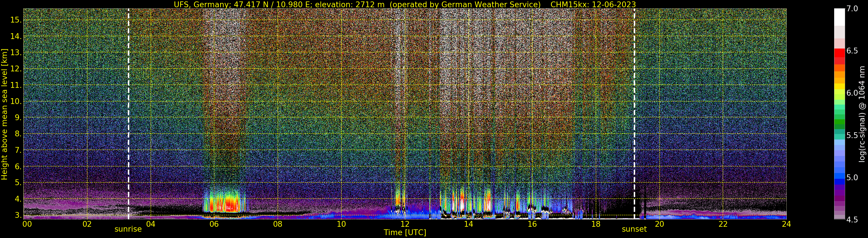Viewport: 868px width, 238px height.
Task: Click the yellow colorbar segment beside 6.0
Action: pos(839,86)
